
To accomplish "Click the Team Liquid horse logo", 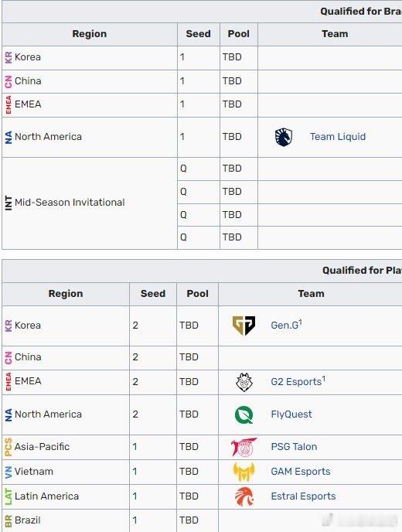I will 283,137.
